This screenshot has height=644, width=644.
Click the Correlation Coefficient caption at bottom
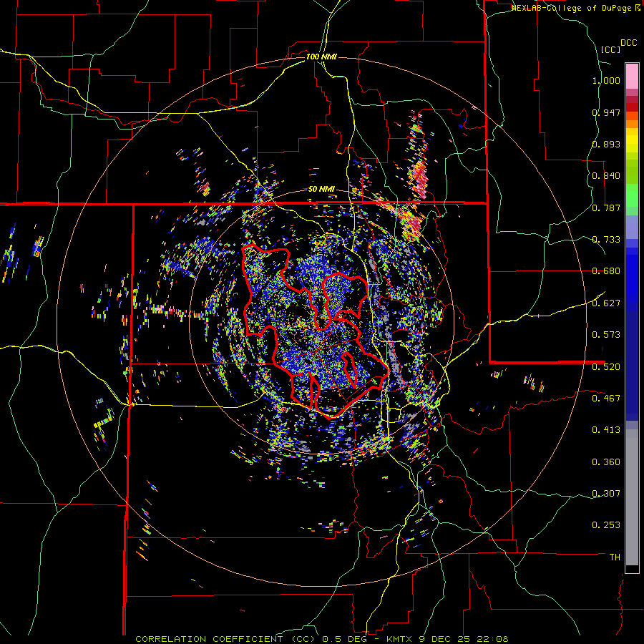[321, 639]
